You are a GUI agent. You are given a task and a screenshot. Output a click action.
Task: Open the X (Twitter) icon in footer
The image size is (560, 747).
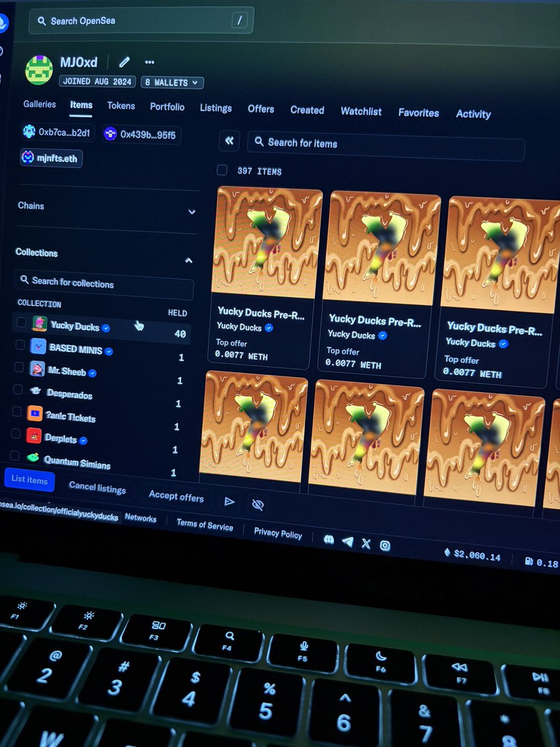(x=366, y=543)
